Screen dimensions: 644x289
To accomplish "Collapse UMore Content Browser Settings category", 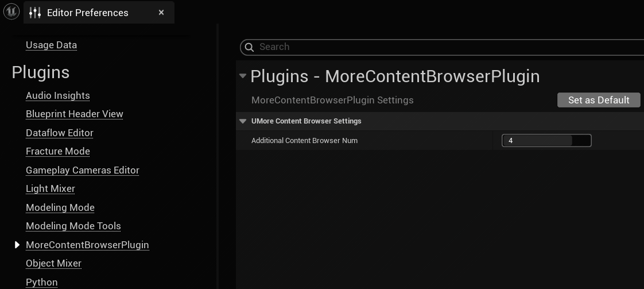I will coord(243,121).
